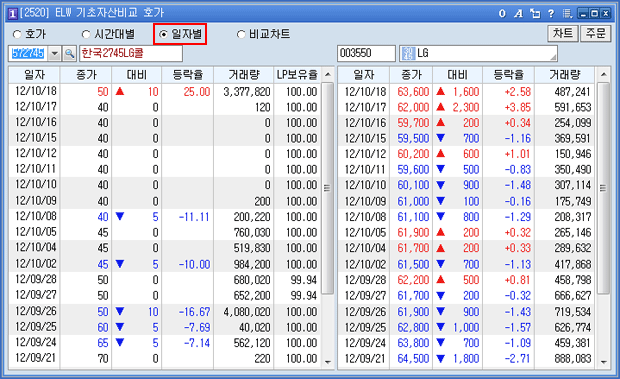Select LG closing price 62,000
This screenshot has width=620, height=379.
click(x=411, y=107)
